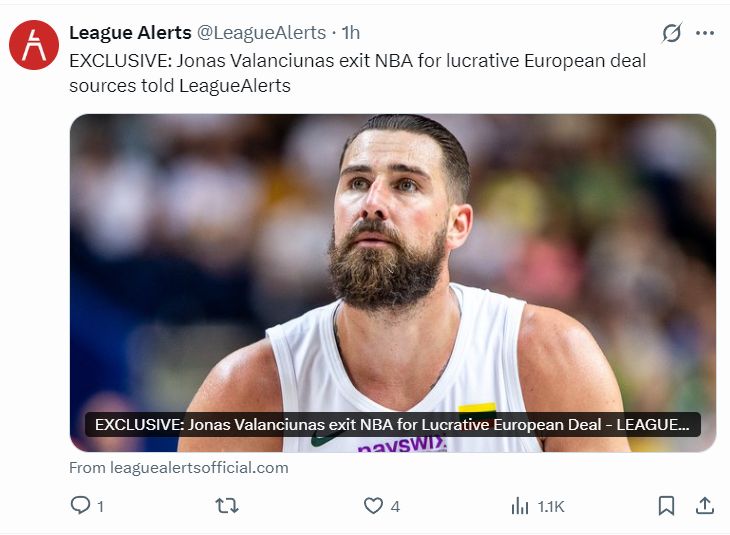Click the League Alerts red profile avatar
Viewport: 730px width, 535px height.
(x=34, y=44)
